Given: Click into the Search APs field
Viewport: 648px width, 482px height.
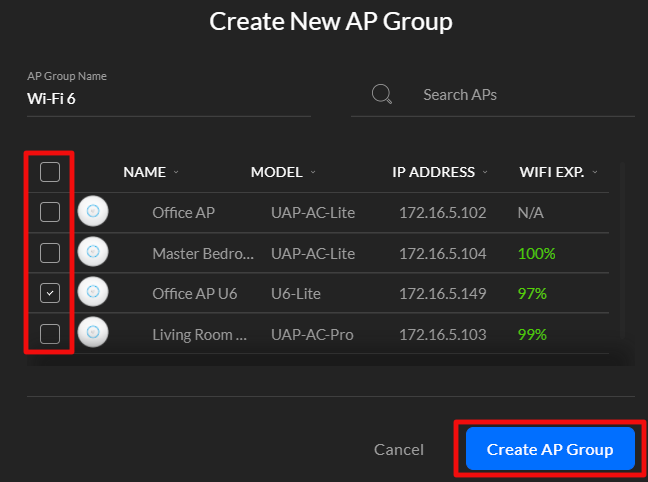Looking at the screenshot, I should pyautogui.click(x=510, y=95).
